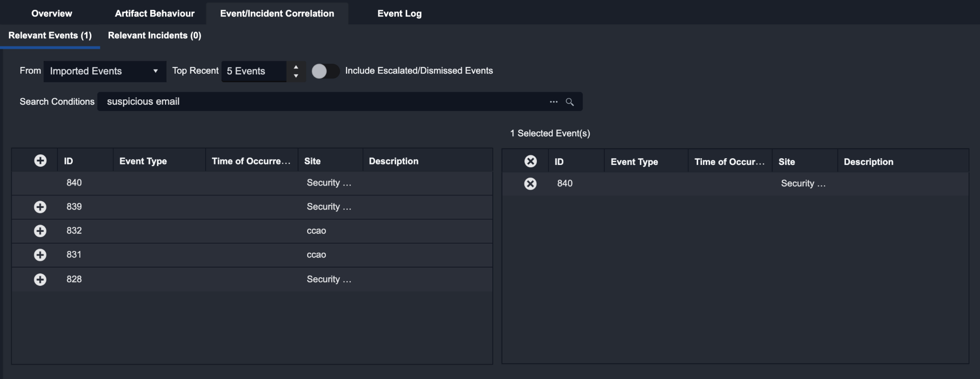The image size is (980, 379).
Task: Sort left table by Event Type column
Action: pyautogui.click(x=143, y=161)
